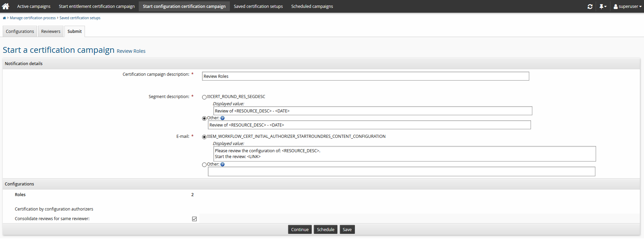Viewport: 644px width, 239px height.
Task: Click the home icon in top navigation bar
Action: pos(5,6)
